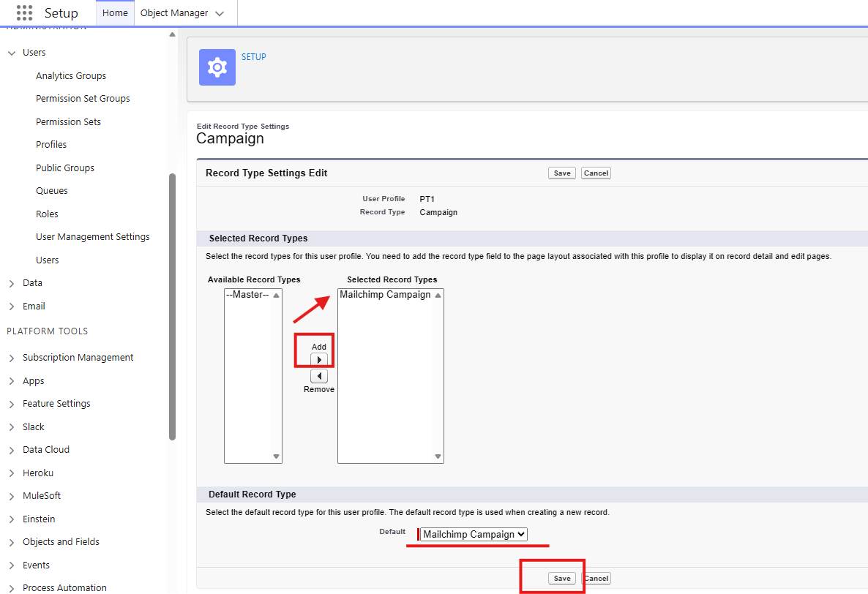Expand Feature Settings
The width and height of the screenshot is (868, 594).
pos(12,405)
